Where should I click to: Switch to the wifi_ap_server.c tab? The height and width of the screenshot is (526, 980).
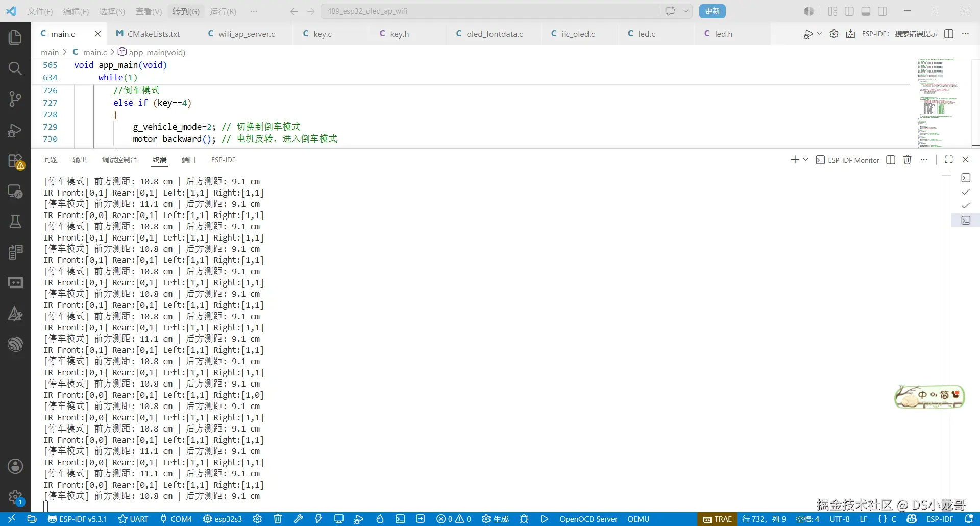[x=247, y=34]
